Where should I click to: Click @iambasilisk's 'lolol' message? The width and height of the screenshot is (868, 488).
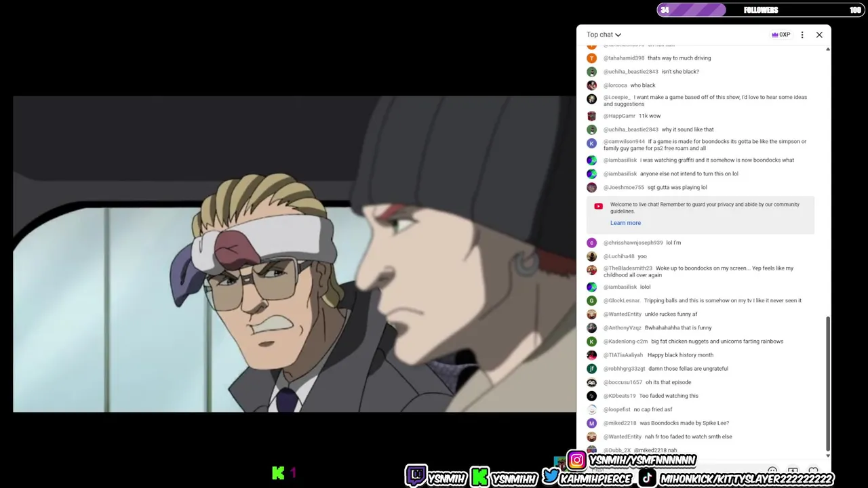coord(645,287)
